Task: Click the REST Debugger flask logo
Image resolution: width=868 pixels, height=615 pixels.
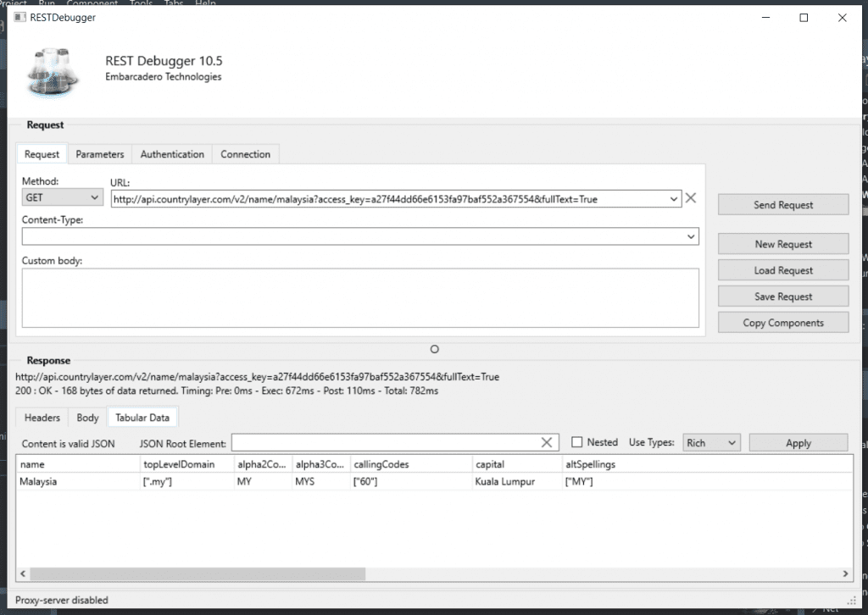Action: pyautogui.click(x=53, y=73)
